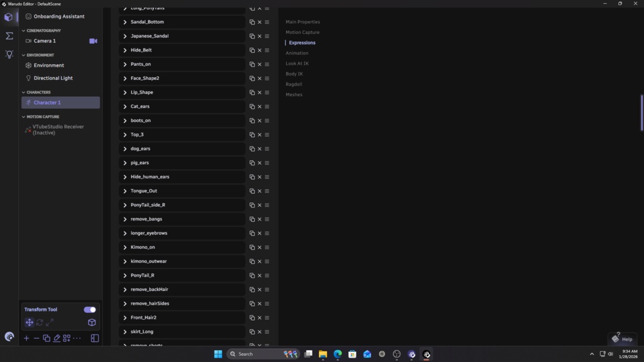Image resolution: width=644 pixels, height=362 pixels.
Task: Duplicate the Sandal_Bottom expression
Action: tap(252, 22)
